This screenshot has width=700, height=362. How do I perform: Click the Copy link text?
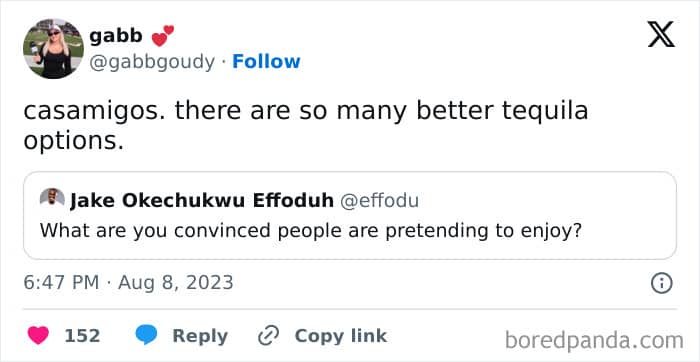(341, 336)
